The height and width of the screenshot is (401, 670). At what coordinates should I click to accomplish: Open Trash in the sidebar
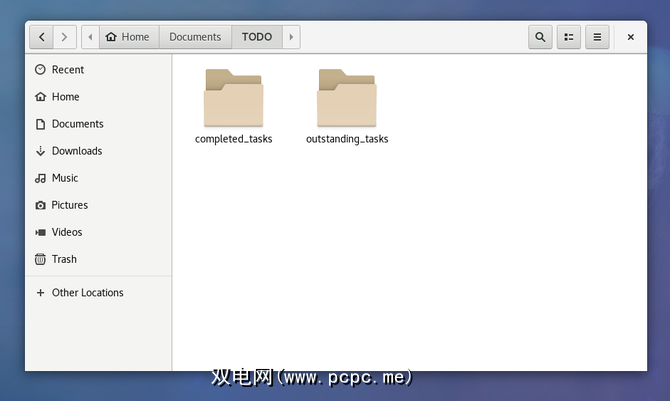point(98,259)
